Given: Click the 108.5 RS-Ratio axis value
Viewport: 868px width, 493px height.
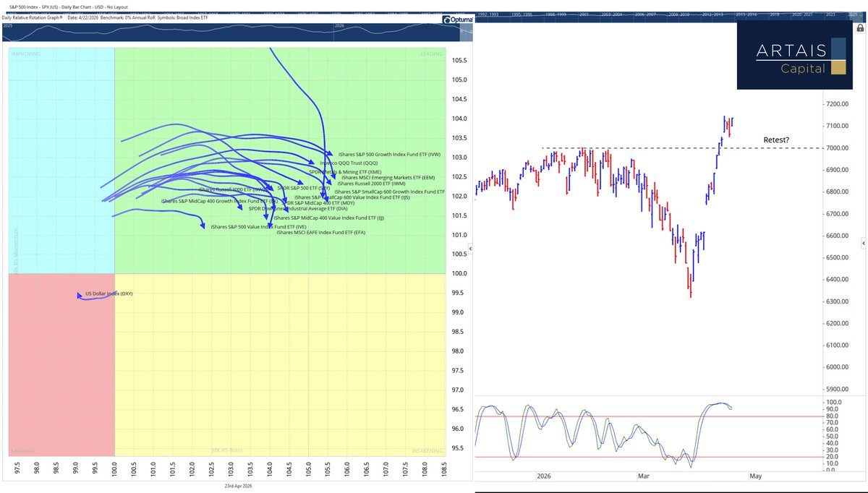Looking at the screenshot, I should point(444,468).
